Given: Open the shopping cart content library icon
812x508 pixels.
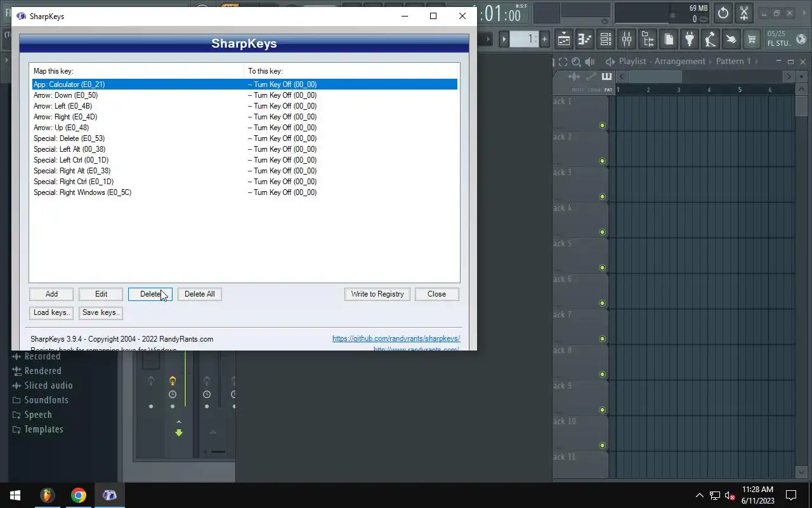Looking at the screenshot, I should coord(752,39).
